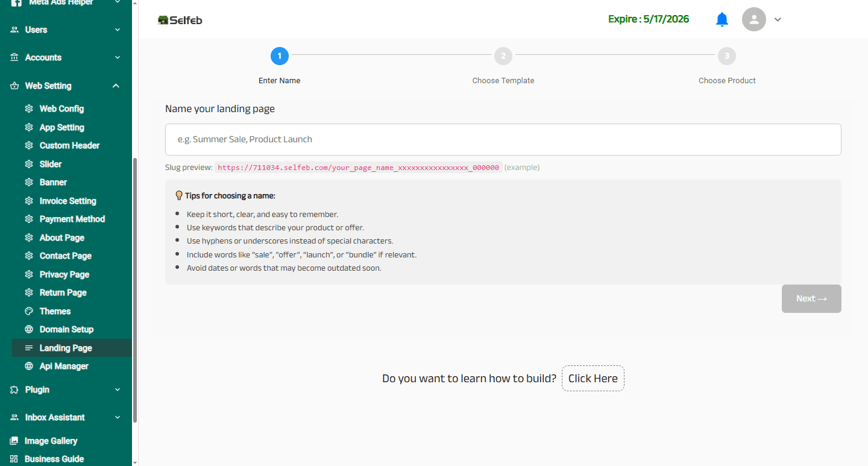Click the Domain Setup globe icon
Viewport: 868px width, 466px height.
[x=29, y=330]
